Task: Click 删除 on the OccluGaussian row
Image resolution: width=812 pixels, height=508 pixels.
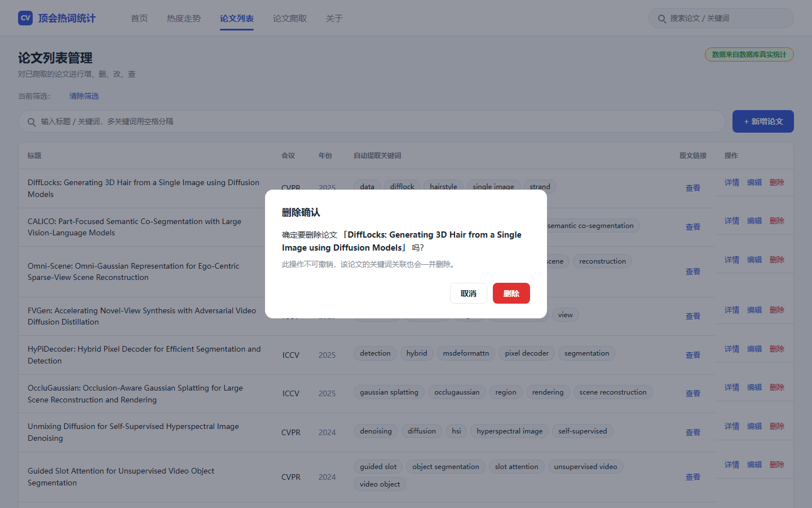Action: [x=777, y=387]
